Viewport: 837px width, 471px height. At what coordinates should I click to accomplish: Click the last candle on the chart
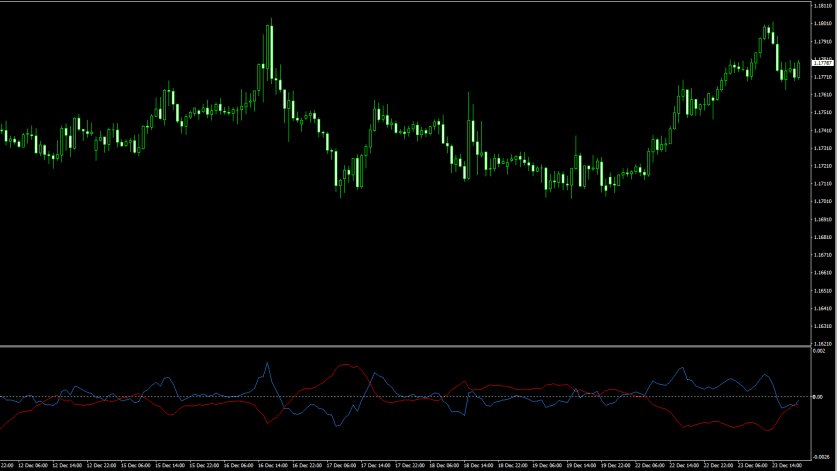click(798, 69)
